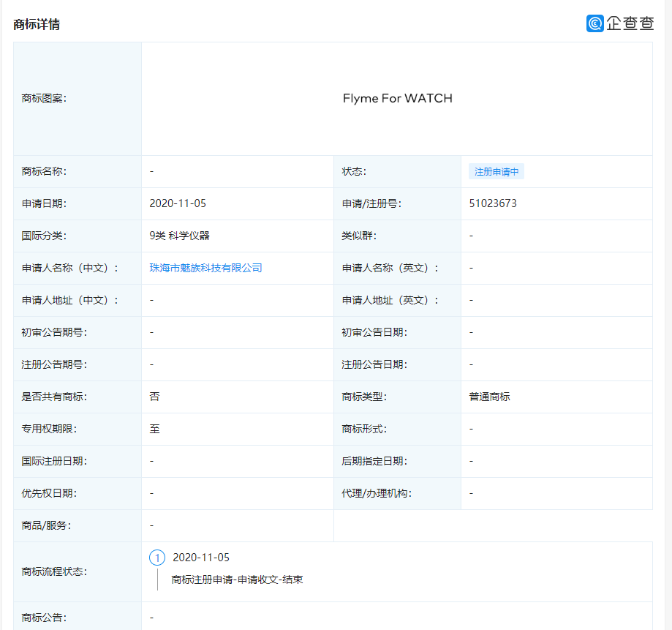Select the 至 exclusive period value
This screenshot has width=672, height=630.
[154, 429]
